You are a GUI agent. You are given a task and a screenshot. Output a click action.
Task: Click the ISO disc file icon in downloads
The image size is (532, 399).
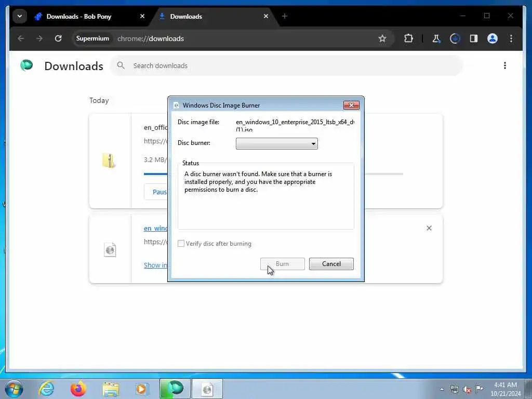[110, 250]
